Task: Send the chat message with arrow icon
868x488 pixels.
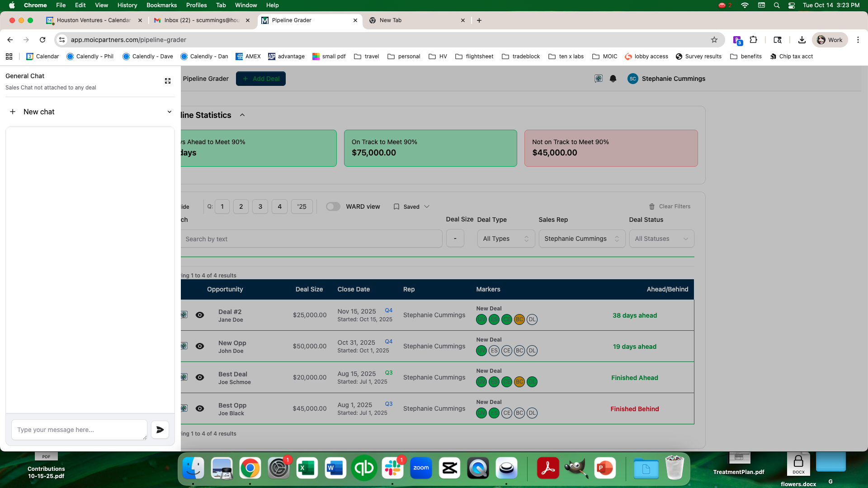Action: click(160, 430)
